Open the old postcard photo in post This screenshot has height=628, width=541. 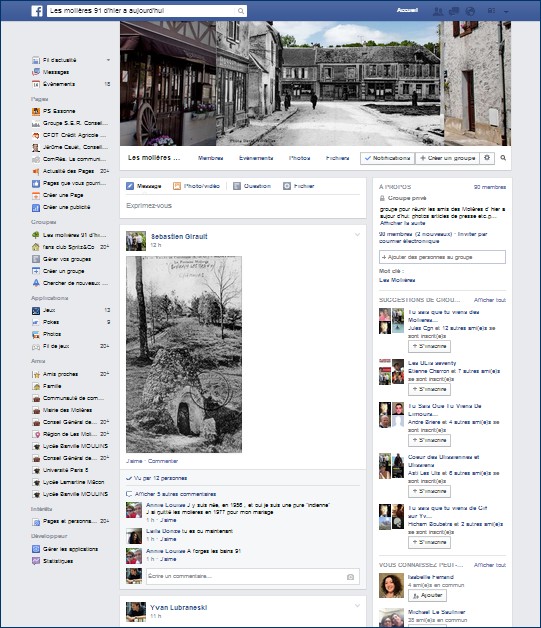(184, 354)
